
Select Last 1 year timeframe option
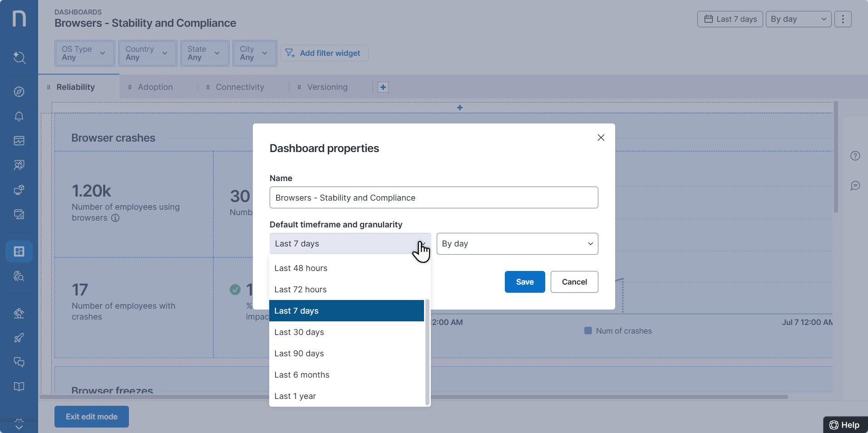[295, 396]
